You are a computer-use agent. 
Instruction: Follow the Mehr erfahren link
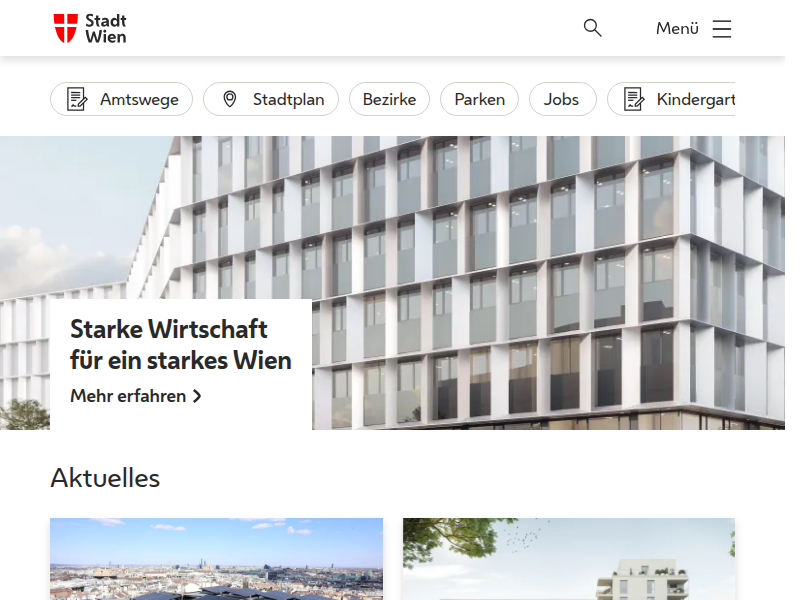[x=128, y=396]
